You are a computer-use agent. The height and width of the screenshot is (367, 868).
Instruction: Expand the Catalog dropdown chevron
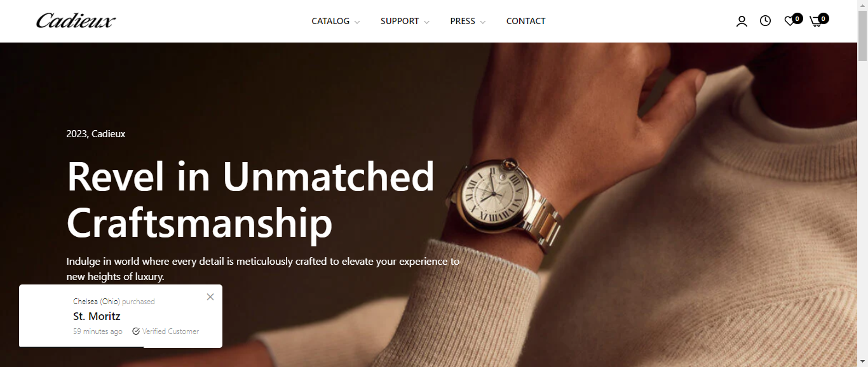pos(357,22)
